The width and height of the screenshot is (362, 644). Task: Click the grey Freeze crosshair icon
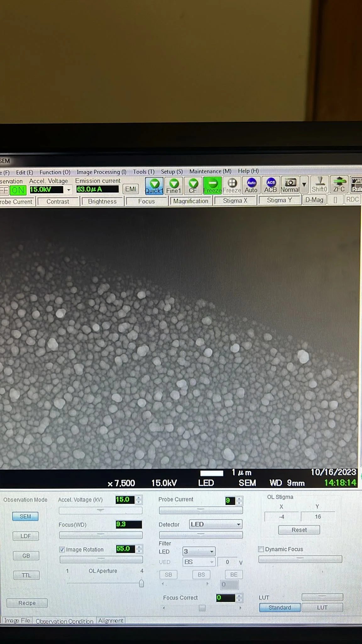(x=232, y=186)
